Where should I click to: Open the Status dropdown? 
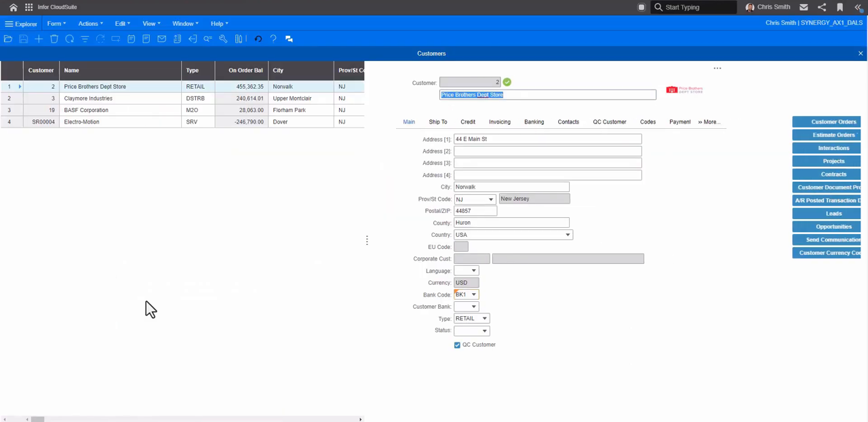[x=484, y=330]
